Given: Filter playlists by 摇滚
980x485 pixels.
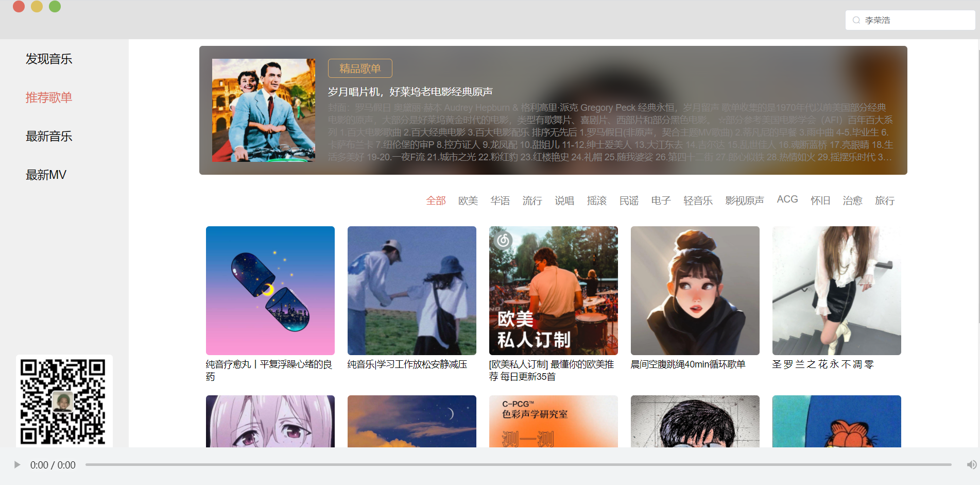Looking at the screenshot, I should [x=597, y=200].
